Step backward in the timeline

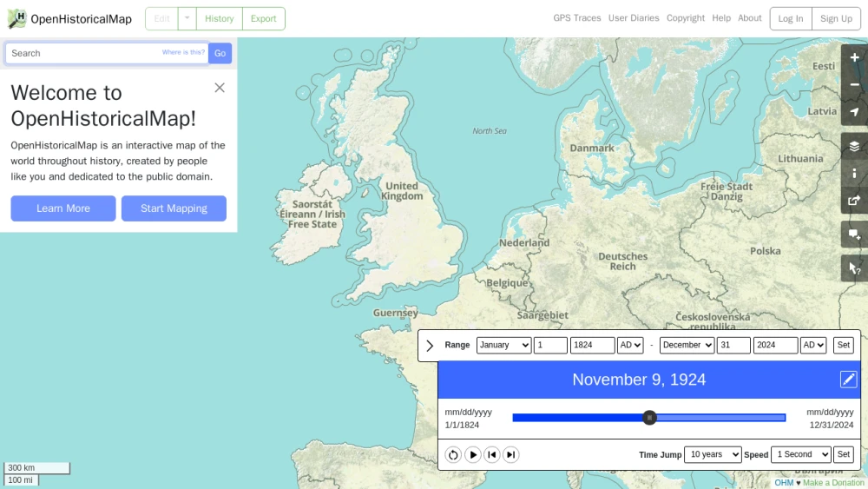coord(491,454)
